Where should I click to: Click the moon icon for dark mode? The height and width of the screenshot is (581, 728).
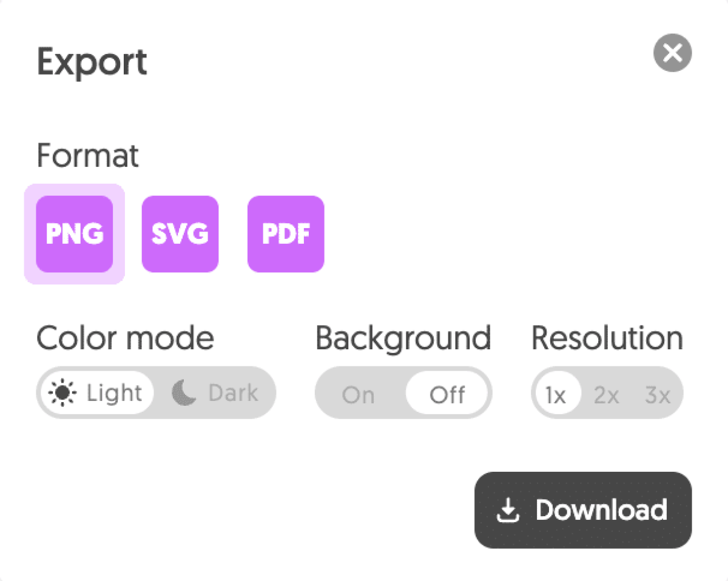(184, 393)
